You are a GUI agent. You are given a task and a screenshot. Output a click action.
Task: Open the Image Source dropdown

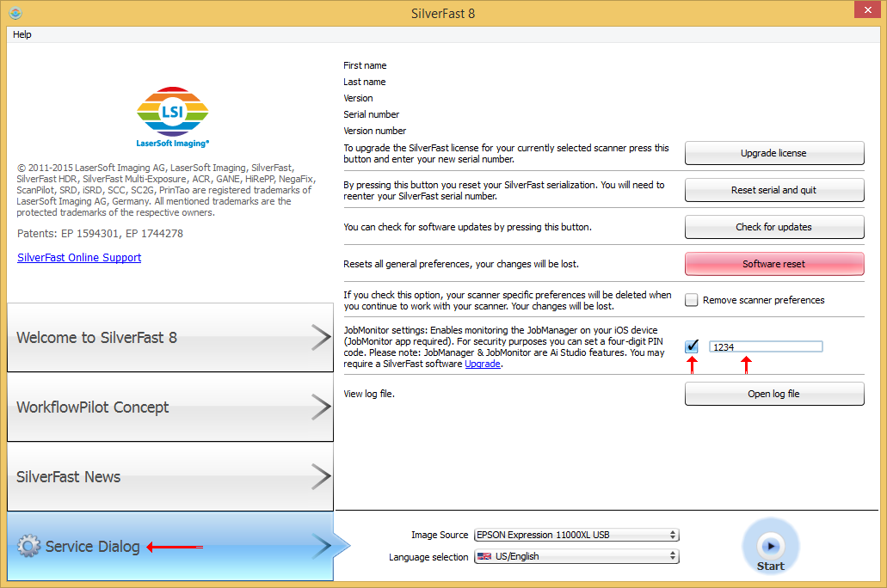(x=576, y=535)
